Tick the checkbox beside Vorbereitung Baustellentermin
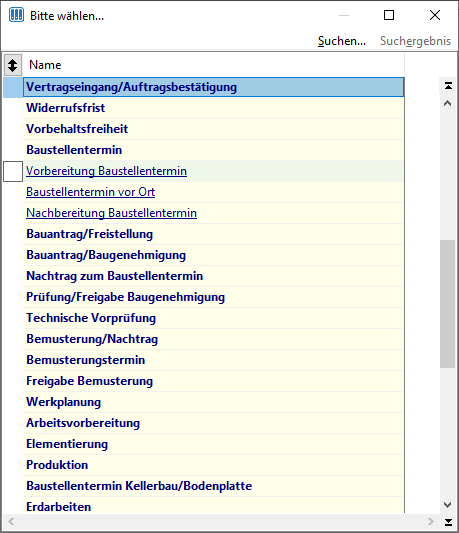 [13, 171]
